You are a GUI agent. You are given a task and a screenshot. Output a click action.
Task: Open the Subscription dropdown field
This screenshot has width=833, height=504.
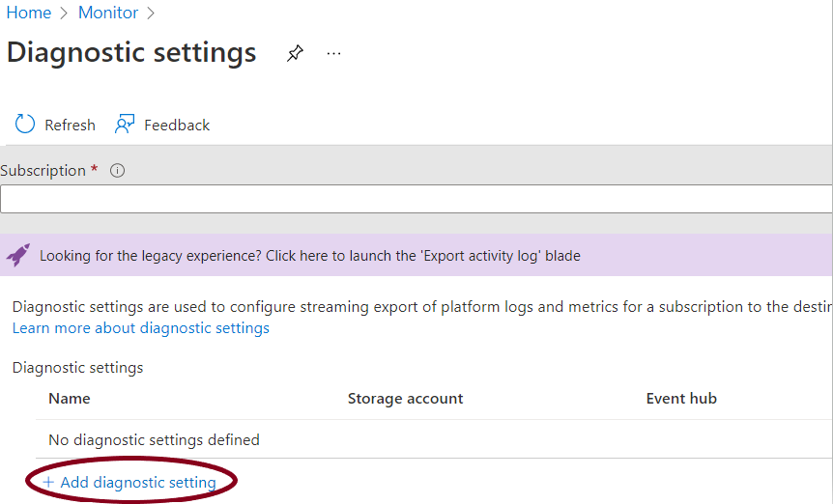(x=416, y=200)
